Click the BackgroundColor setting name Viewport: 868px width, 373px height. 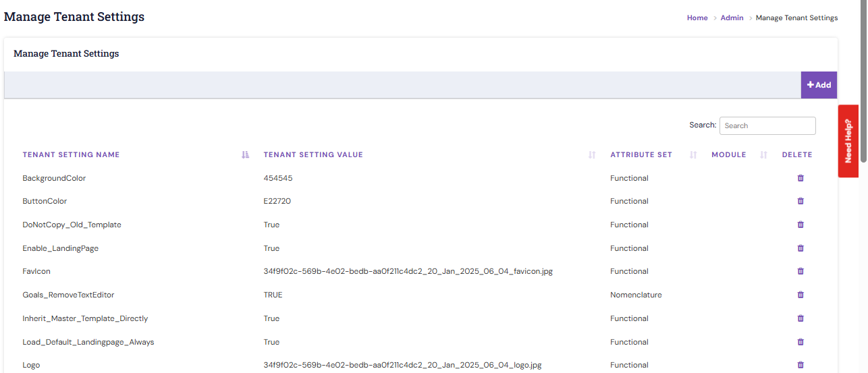pos(54,178)
